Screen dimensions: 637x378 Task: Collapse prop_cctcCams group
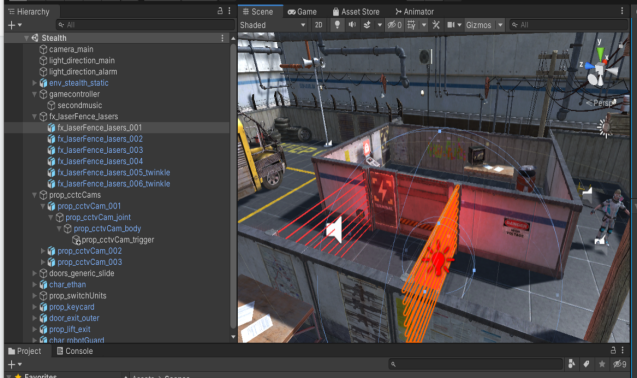click(x=35, y=195)
